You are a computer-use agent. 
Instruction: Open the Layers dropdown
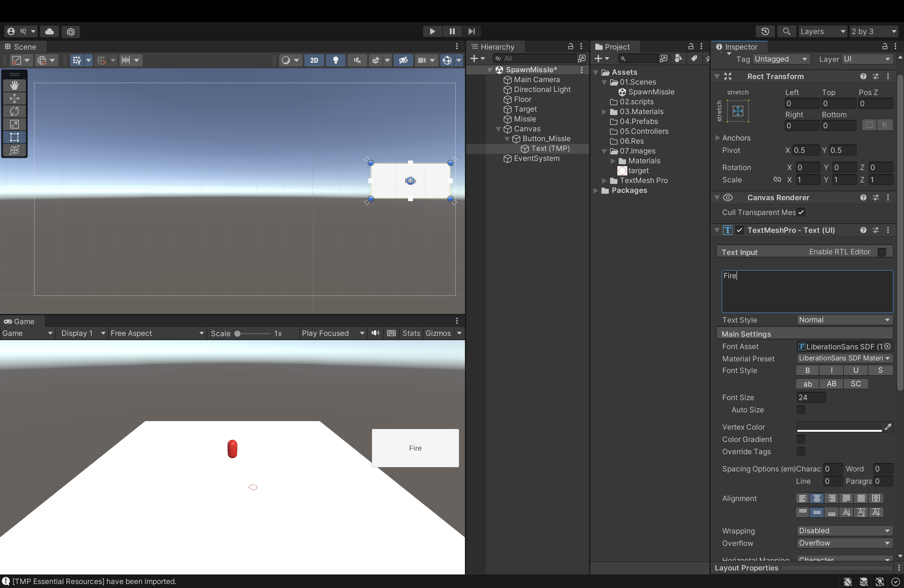click(822, 31)
